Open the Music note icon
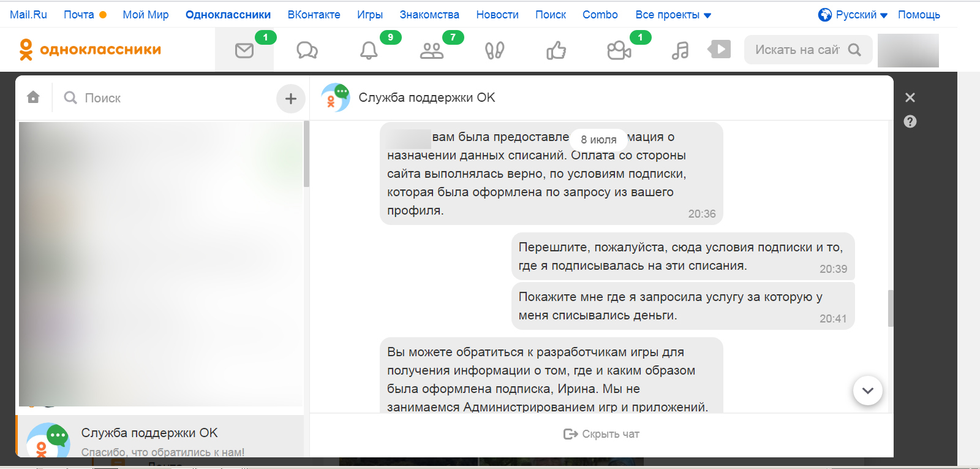The width and height of the screenshot is (980, 469). [x=680, y=50]
